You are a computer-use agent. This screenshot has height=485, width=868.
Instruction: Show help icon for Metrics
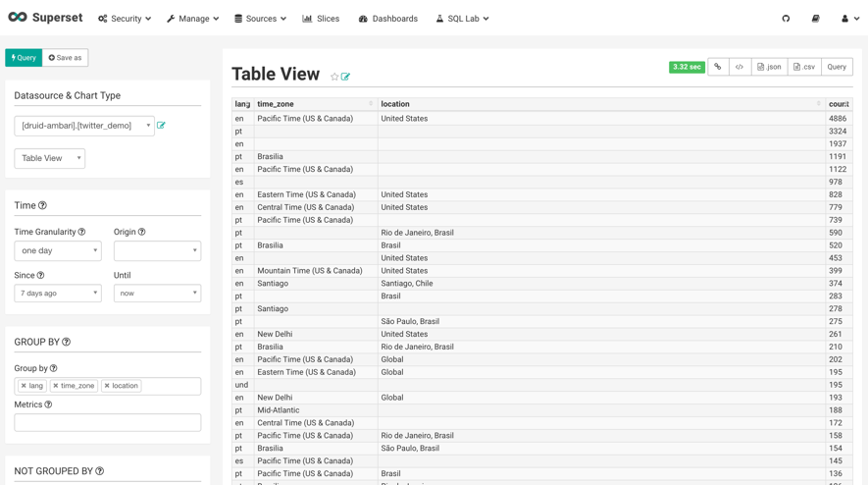tap(48, 404)
